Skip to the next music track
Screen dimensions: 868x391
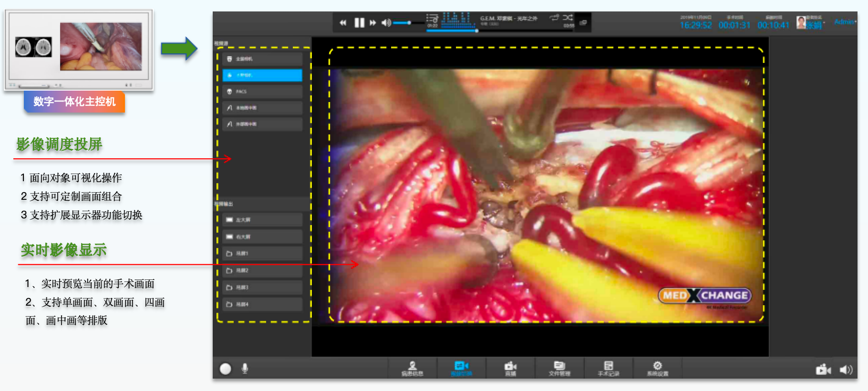click(373, 22)
